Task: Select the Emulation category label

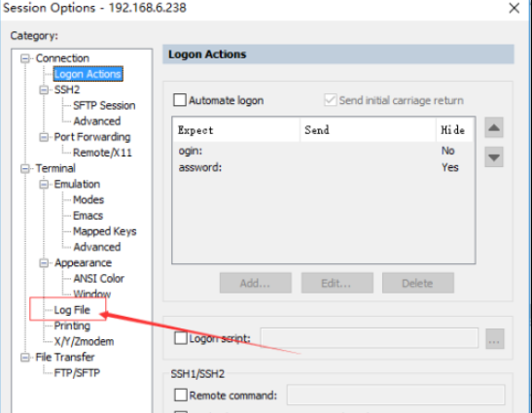Action: point(77,184)
